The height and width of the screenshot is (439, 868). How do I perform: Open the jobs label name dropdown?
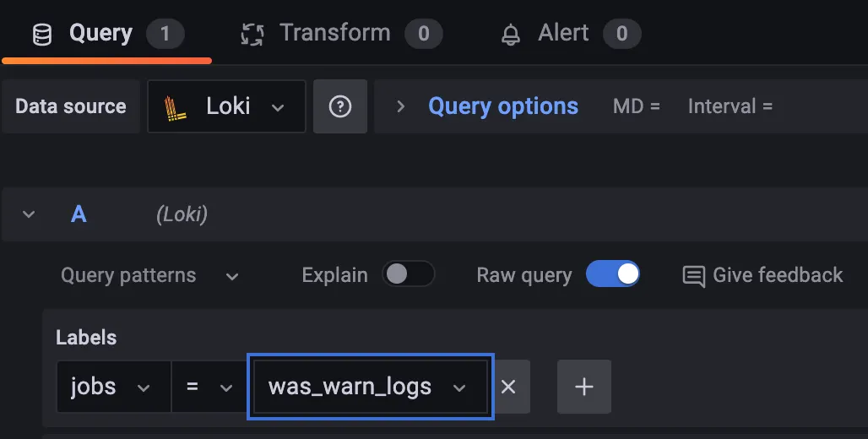pos(113,387)
